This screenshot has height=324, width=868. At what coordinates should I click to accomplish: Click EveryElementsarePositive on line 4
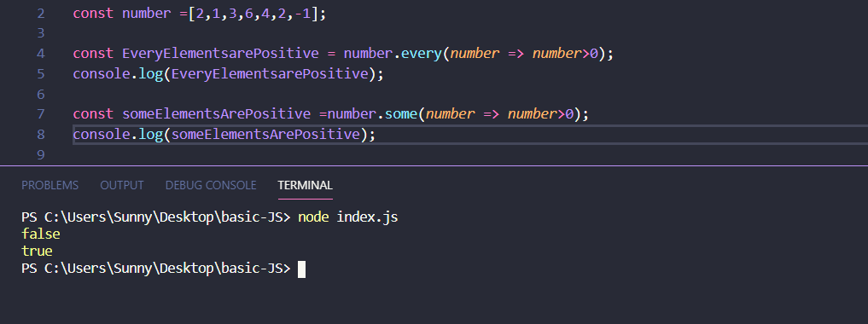click(x=220, y=54)
